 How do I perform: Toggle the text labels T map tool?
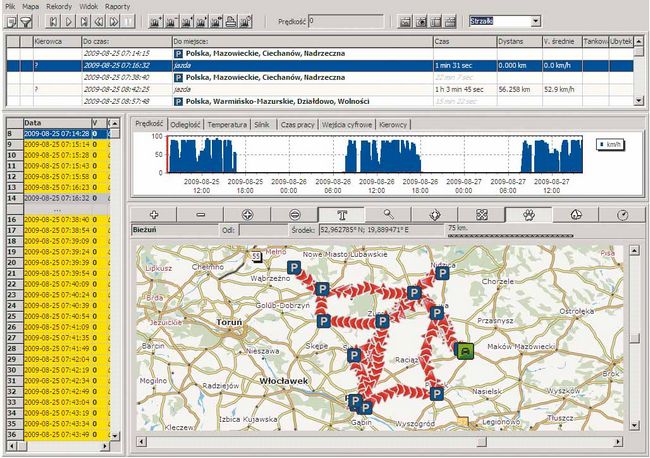pos(342,214)
